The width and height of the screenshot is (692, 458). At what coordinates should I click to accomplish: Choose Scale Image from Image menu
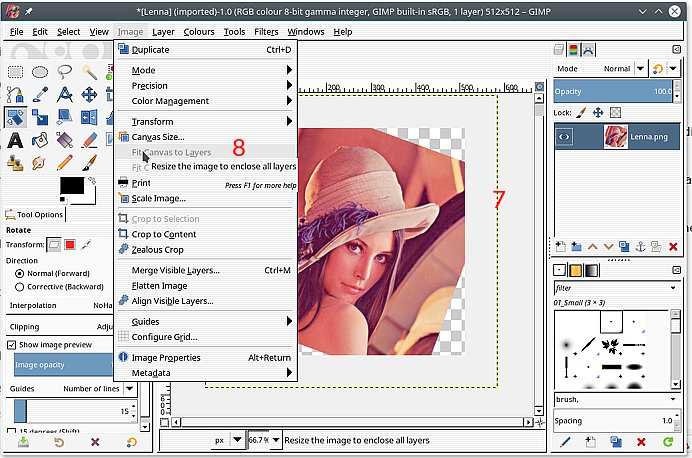[x=158, y=198]
